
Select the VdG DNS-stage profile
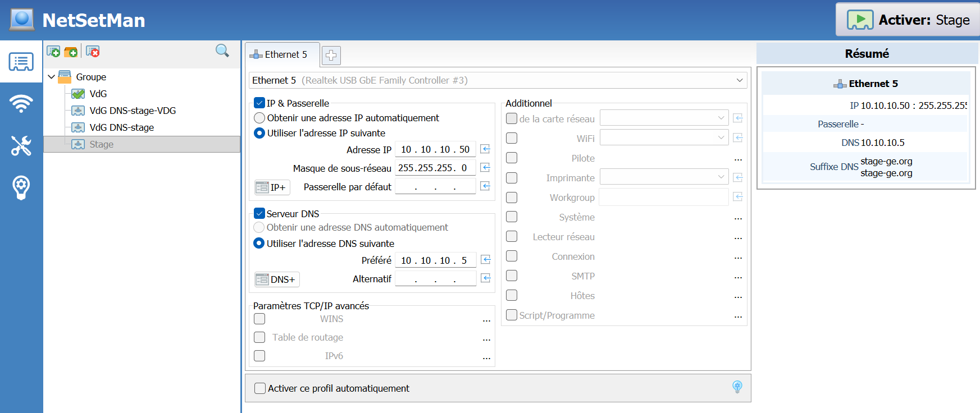pyautogui.click(x=121, y=127)
